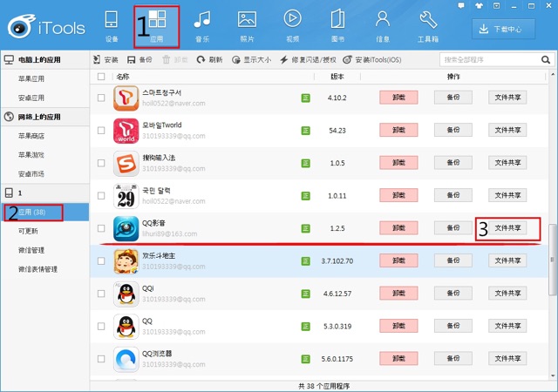This screenshot has width=558, height=392.
Task: Open the 视频 (Video) tab
Action: (x=293, y=27)
